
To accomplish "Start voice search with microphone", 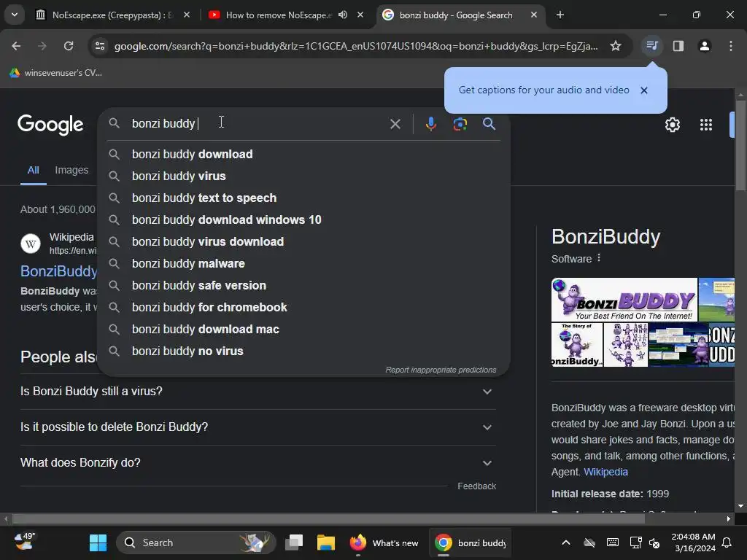I will tap(430, 124).
